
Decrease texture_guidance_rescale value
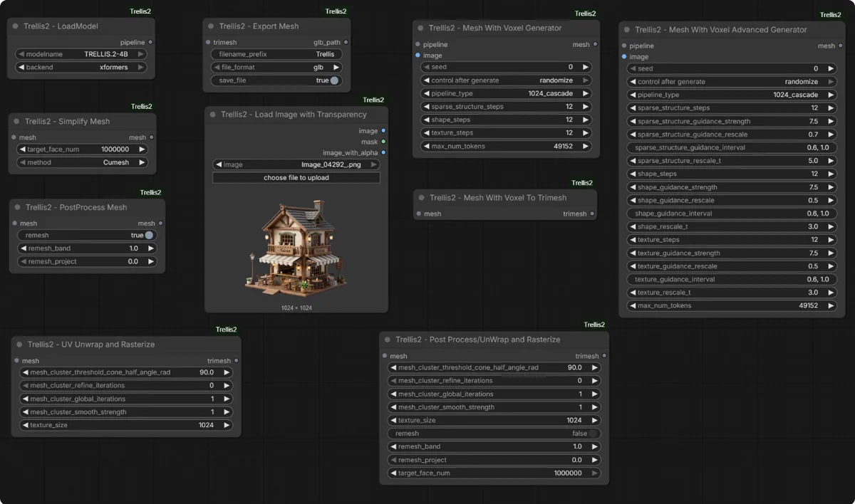633,266
